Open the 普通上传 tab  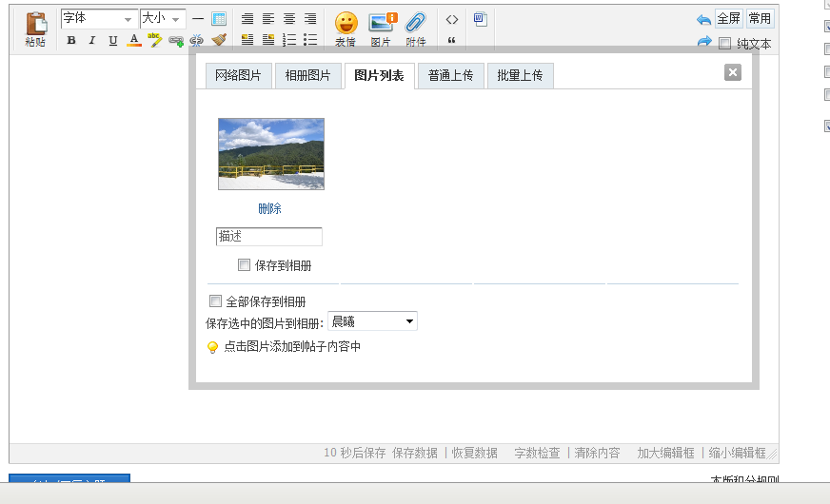point(450,76)
